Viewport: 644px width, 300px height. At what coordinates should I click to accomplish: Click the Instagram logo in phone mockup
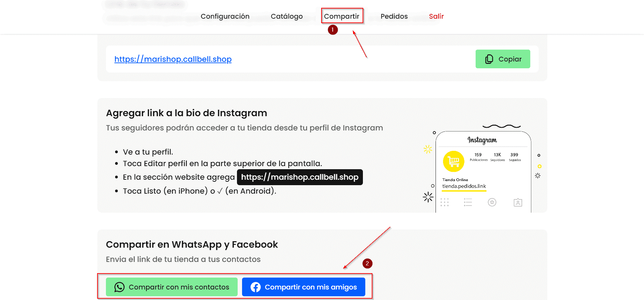[x=482, y=140]
